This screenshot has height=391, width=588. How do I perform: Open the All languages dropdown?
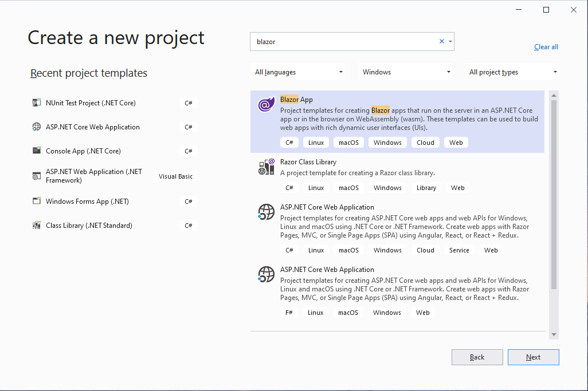(x=299, y=72)
